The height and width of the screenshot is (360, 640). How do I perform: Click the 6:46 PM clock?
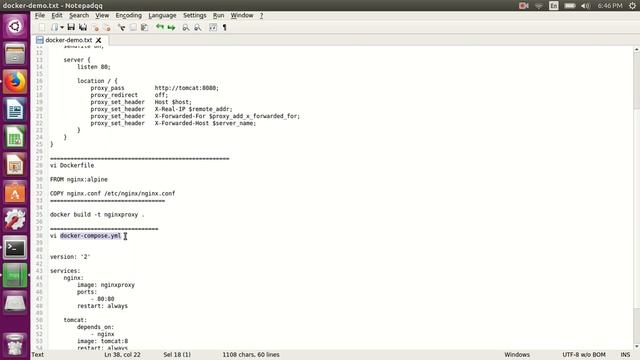click(x=610, y=5)
